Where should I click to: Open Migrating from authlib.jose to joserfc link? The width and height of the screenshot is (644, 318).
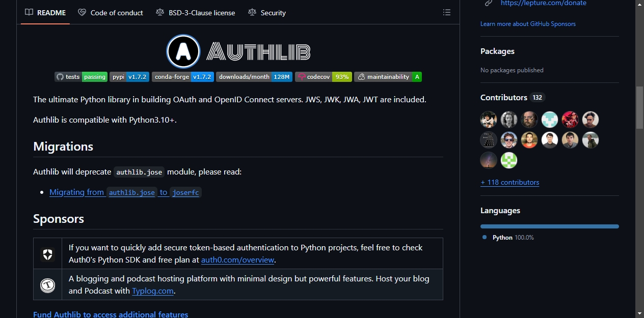[125, 192]
